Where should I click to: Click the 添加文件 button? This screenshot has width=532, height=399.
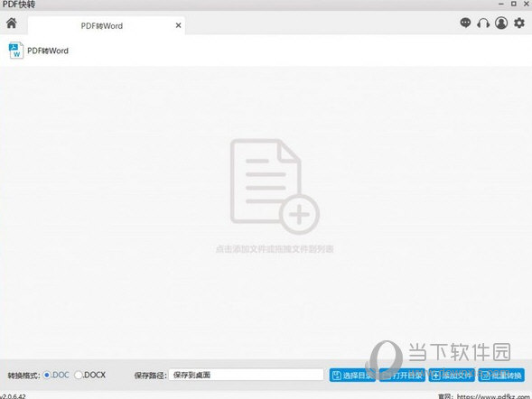(x=452, y=376)
